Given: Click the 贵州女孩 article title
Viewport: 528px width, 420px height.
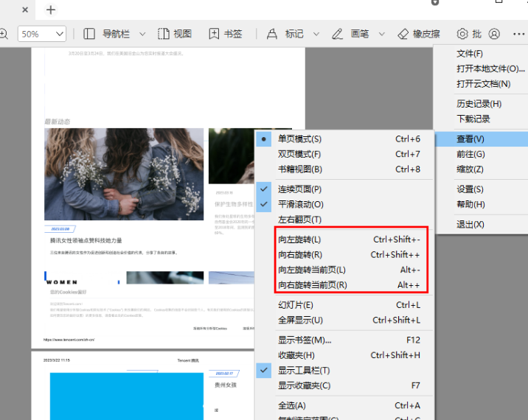Looking at the screenshot, I should pyautogui.click(x=226, y=385).
